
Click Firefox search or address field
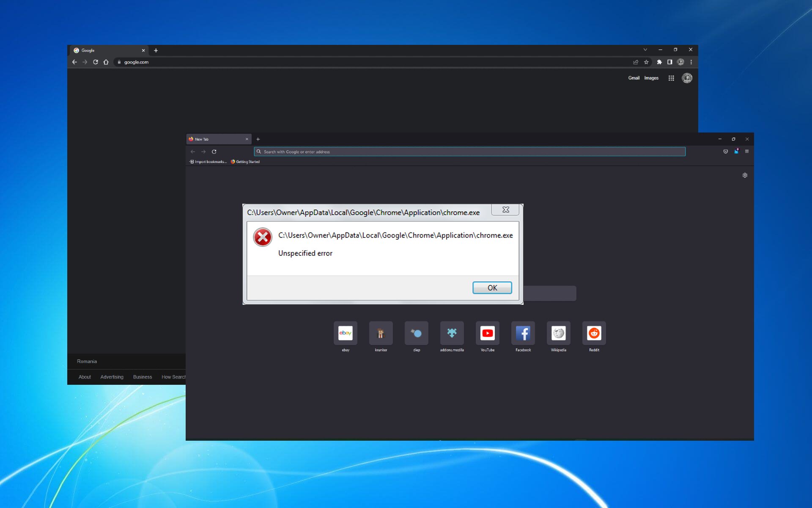469,152
